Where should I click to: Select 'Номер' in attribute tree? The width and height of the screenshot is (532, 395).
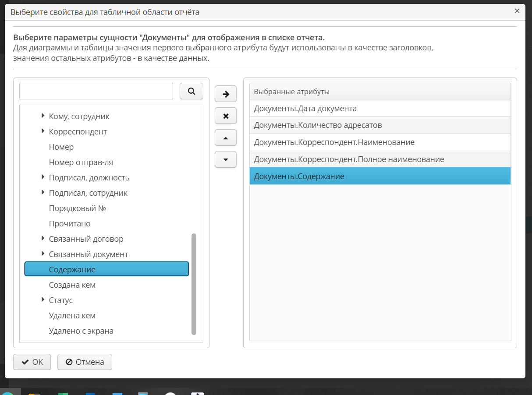61,147
